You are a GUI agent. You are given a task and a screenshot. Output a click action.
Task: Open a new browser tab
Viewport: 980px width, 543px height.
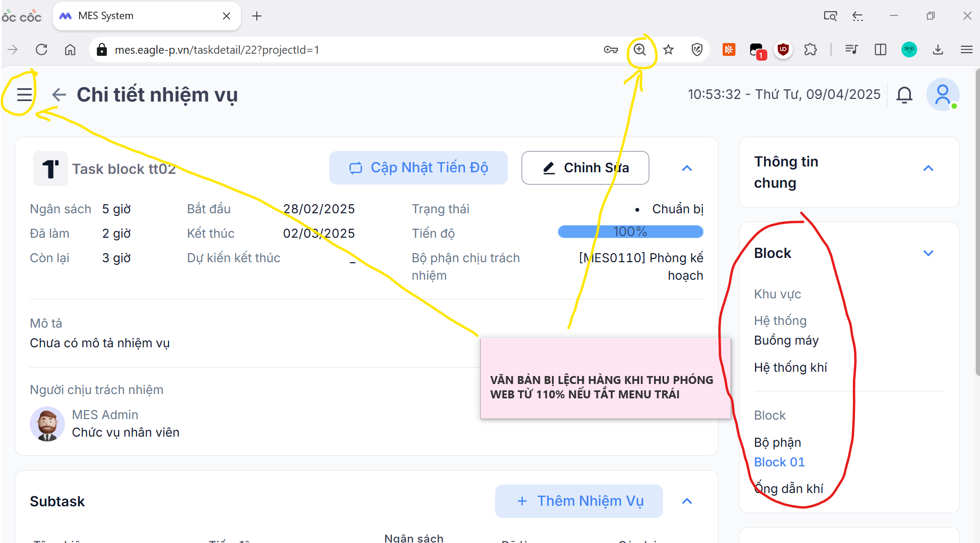click(257, 16)
